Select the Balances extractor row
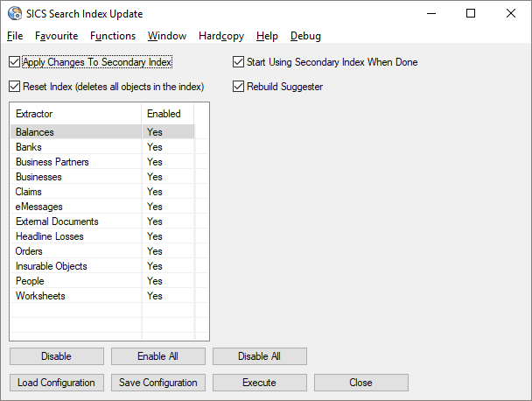Viewport: 532px width, 401px height. pos(102,132)
